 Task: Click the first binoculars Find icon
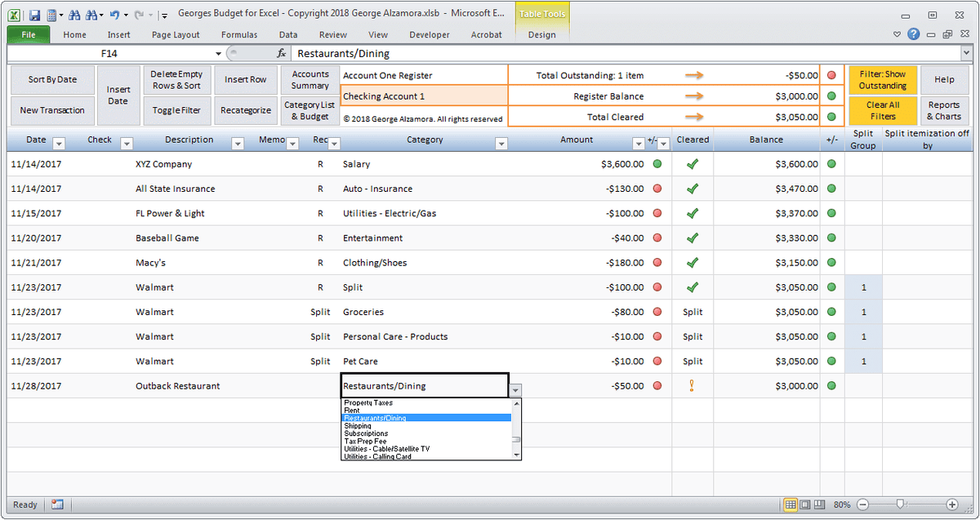coord(75,15)
